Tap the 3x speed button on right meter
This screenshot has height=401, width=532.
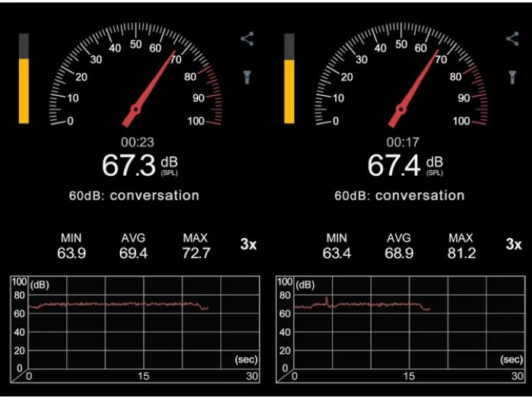(514, 244)
